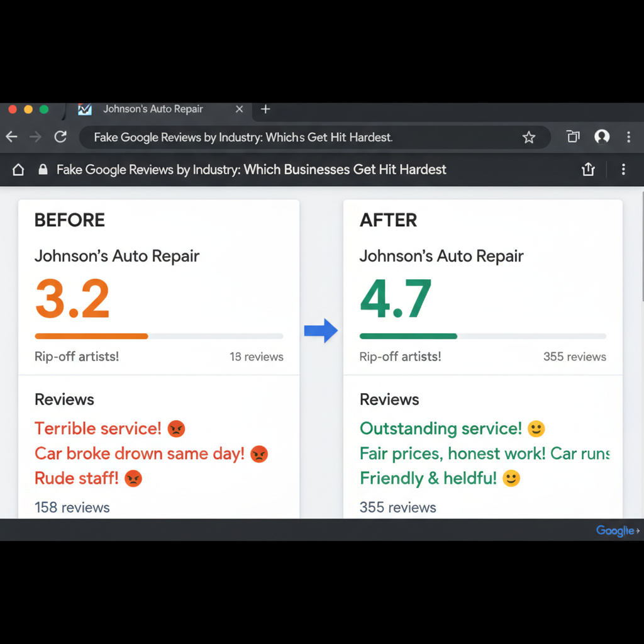Click smiley emoji after Friendly & heldful
The height and width of the screenshot is (644, 644).
[x=511, y=478]
